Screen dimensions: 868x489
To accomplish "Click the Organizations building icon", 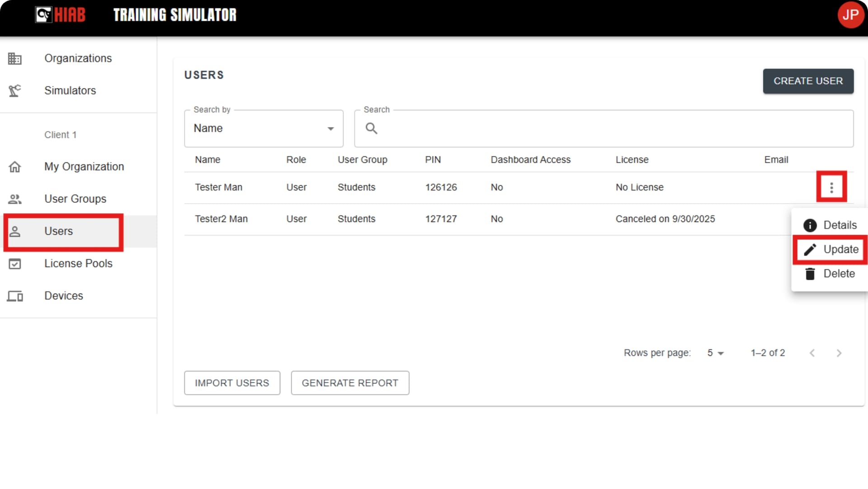I will pyautogui.click(x=15, y=59).
